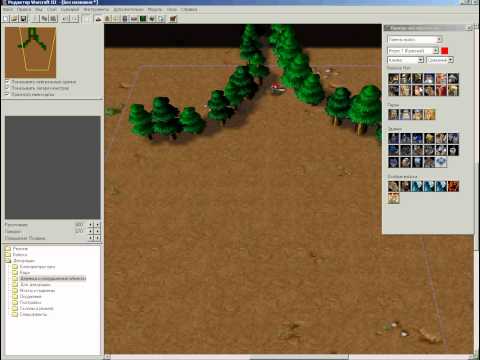This screenshot has height=360, width=480.
Task: Open the Модуль menu
Action: point(155,9)
